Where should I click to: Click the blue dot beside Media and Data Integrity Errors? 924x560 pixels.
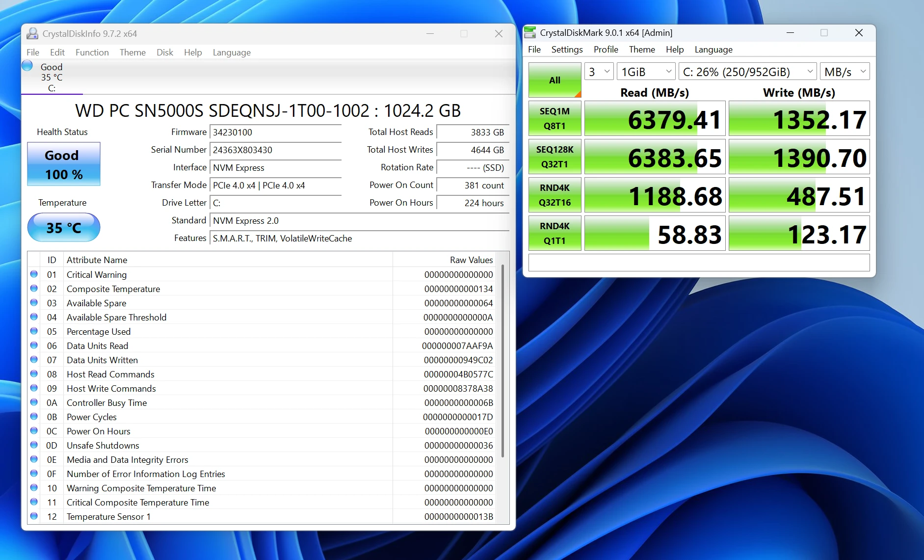pos(34,459)
